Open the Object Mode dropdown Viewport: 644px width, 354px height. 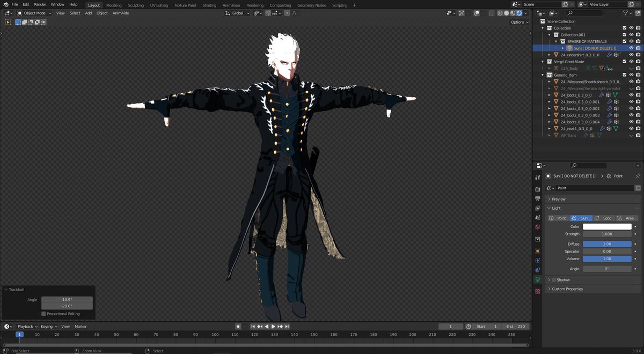coord(35,13)
